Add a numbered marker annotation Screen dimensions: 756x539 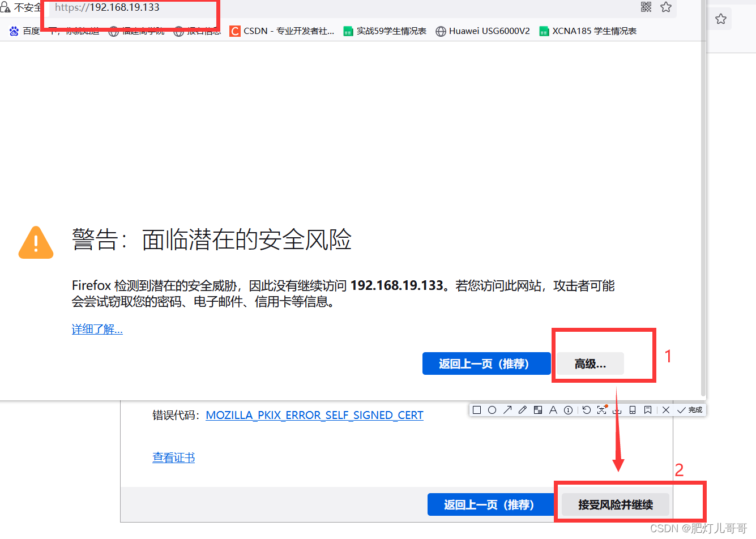tap(568, 410)
